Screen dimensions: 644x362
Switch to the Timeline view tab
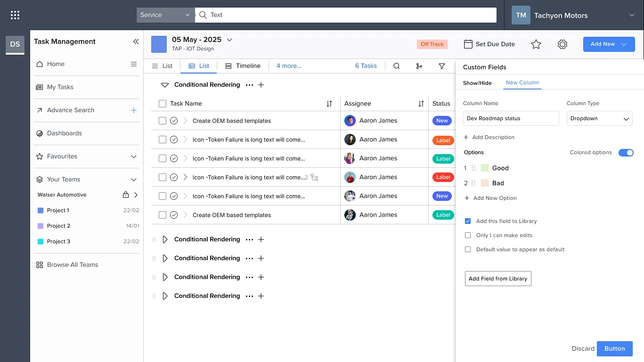pyautogui.click(x=243, y=66)
